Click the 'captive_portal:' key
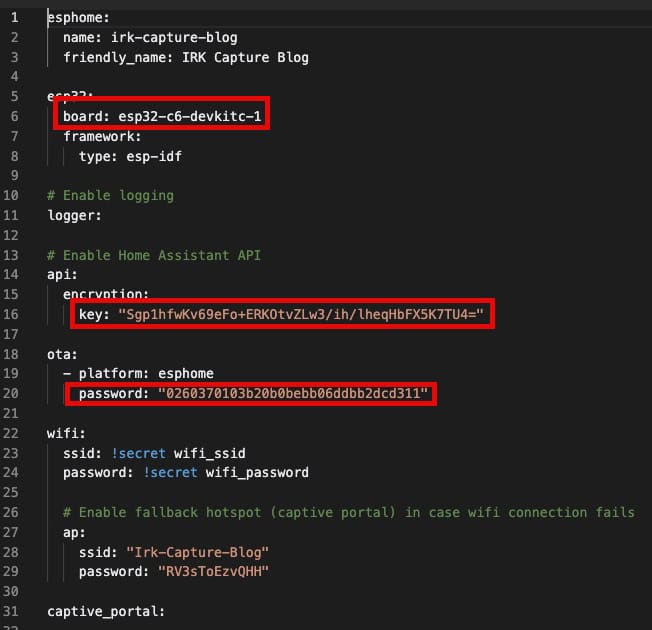The height and width of the screenshot is (630, 652). click(x=105, y=611)
